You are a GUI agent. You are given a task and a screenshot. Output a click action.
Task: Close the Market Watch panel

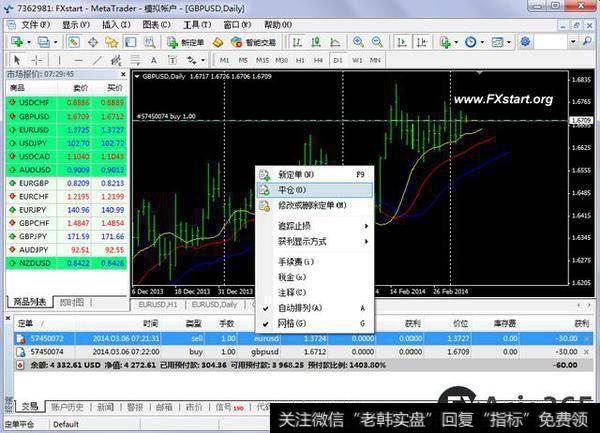(123, 74)
